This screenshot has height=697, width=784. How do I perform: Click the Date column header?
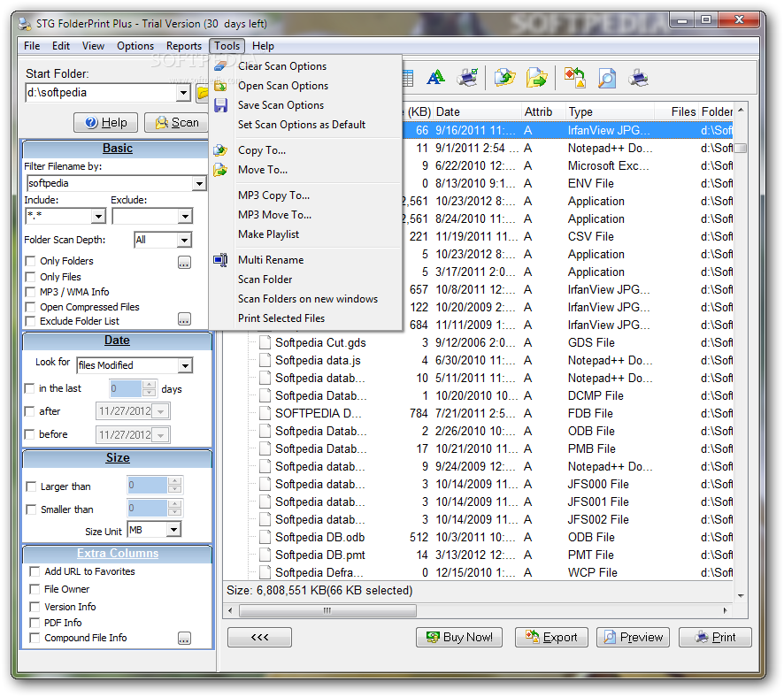click(x=477, y=111)
